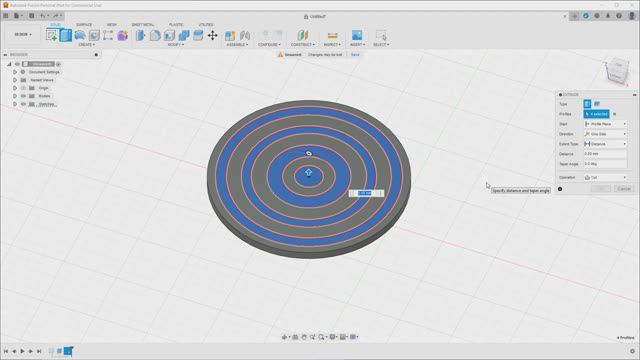640x360 pixels.
Task: Click the Select tool icon
Action: point(381,36)
